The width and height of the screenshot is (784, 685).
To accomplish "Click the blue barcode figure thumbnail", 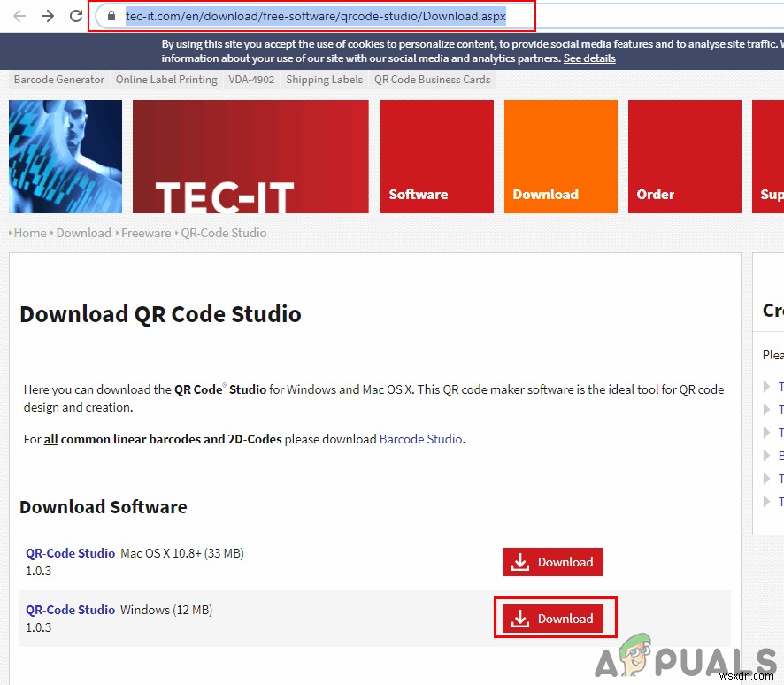I will [x=65, y=157].
